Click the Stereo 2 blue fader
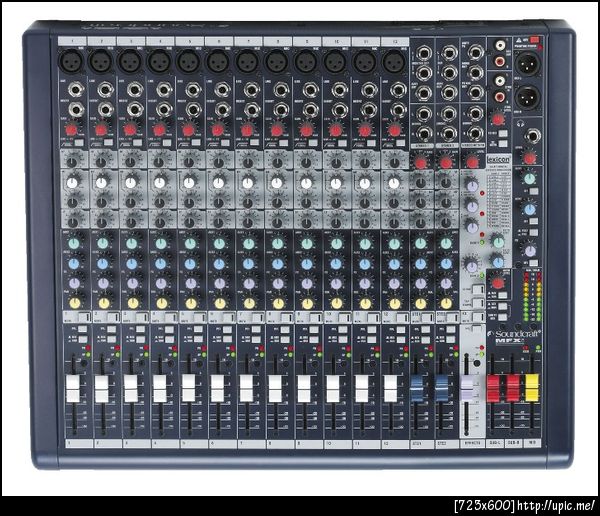Image resolution: width=600 pixels, height=516 pixels. coord(442,389)
